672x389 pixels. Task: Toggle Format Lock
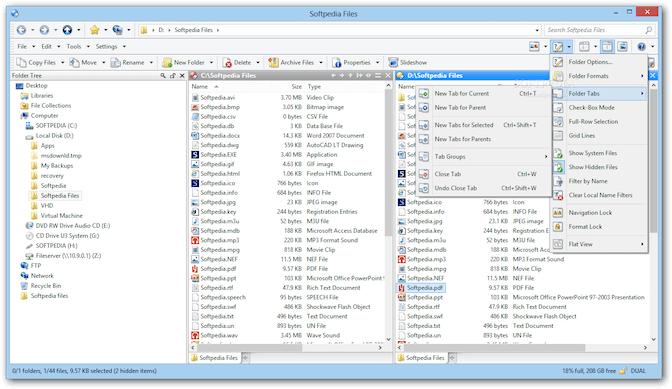click(x=599, y=227)
